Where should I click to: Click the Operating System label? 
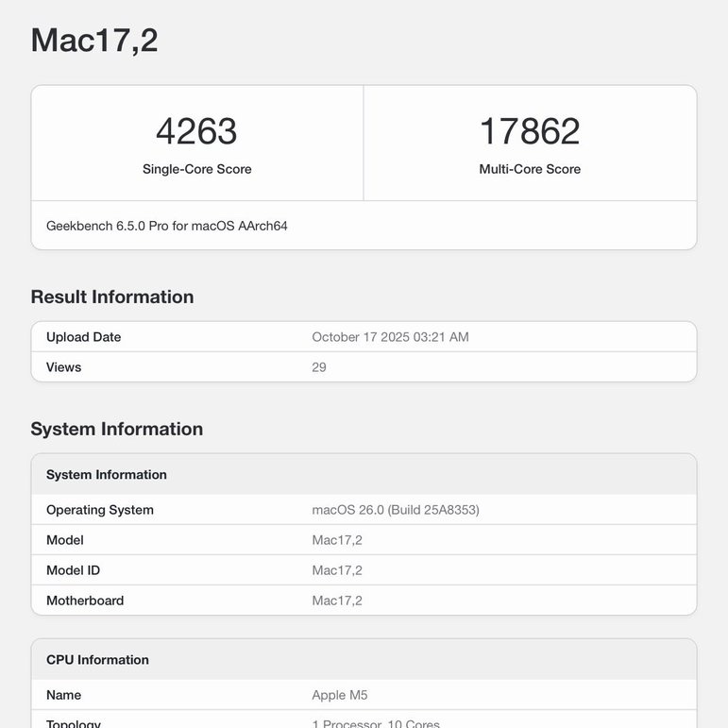coord(100,510)
